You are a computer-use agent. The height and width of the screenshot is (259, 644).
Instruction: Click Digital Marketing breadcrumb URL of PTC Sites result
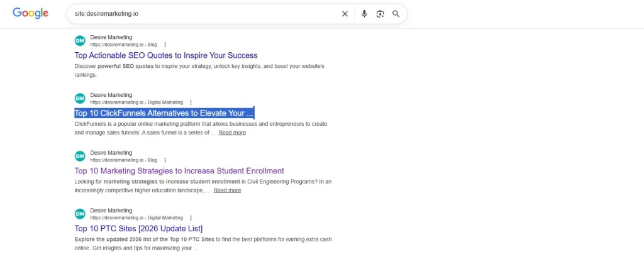136,218
